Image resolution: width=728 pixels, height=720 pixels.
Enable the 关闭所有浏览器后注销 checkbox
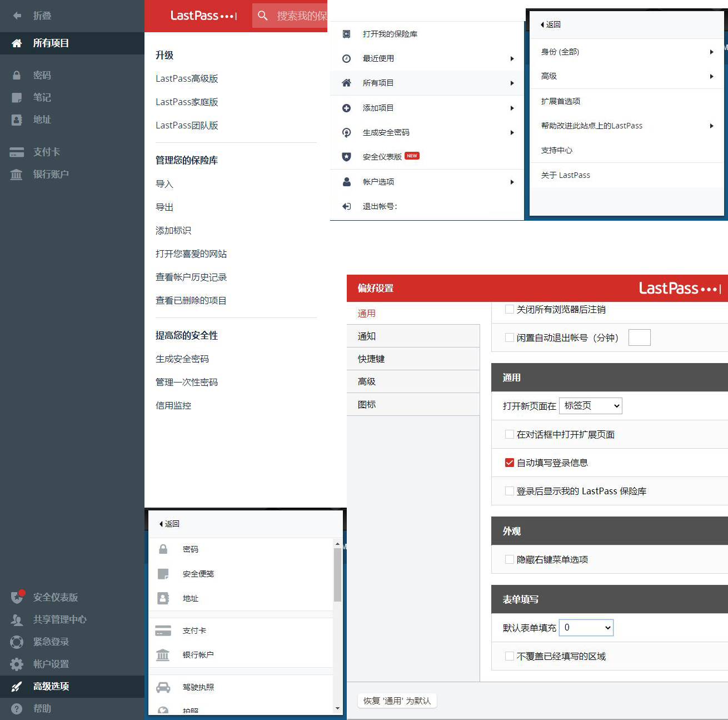tap(509, 309)
